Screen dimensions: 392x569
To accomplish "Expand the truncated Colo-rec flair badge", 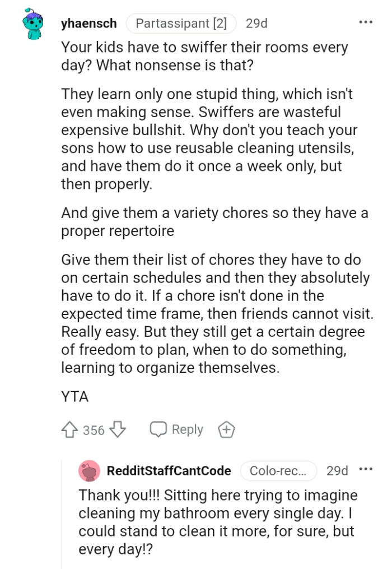I will click(x=278, y=471).
